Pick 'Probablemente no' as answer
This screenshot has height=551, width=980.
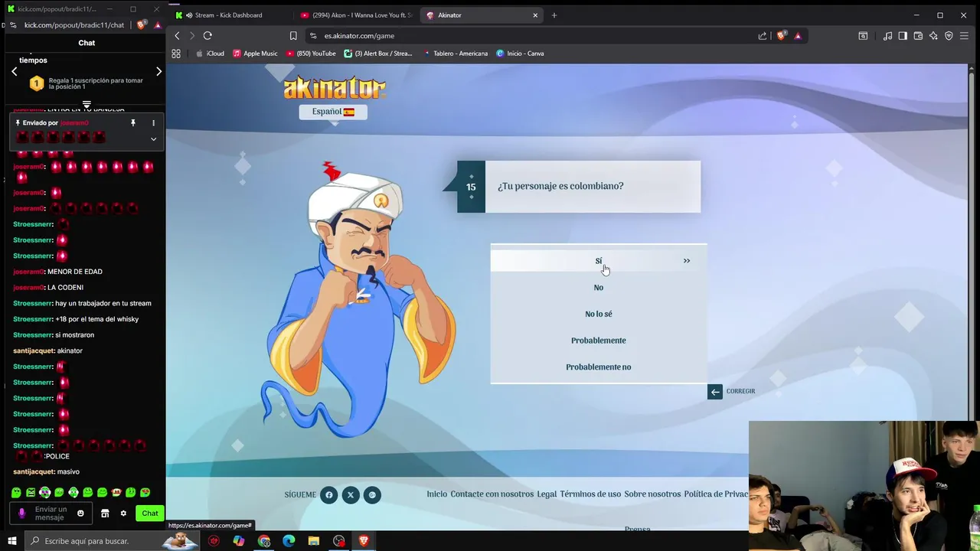point(599,367)
